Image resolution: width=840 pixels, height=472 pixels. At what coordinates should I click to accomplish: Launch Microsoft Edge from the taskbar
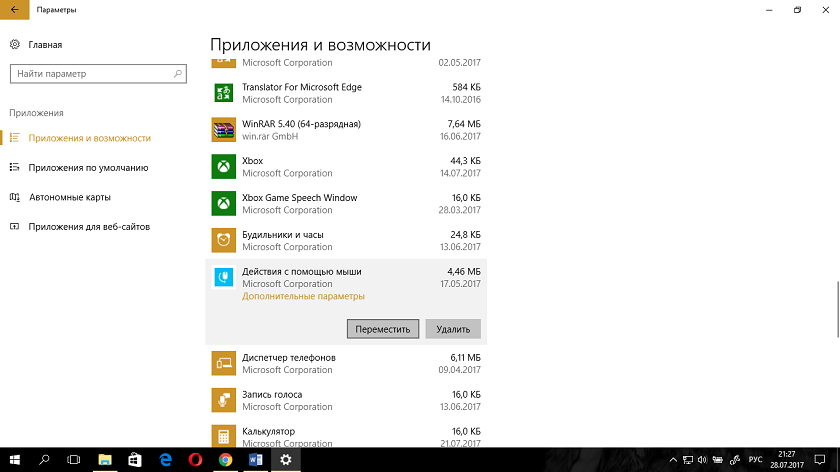(x=166, y=460)
